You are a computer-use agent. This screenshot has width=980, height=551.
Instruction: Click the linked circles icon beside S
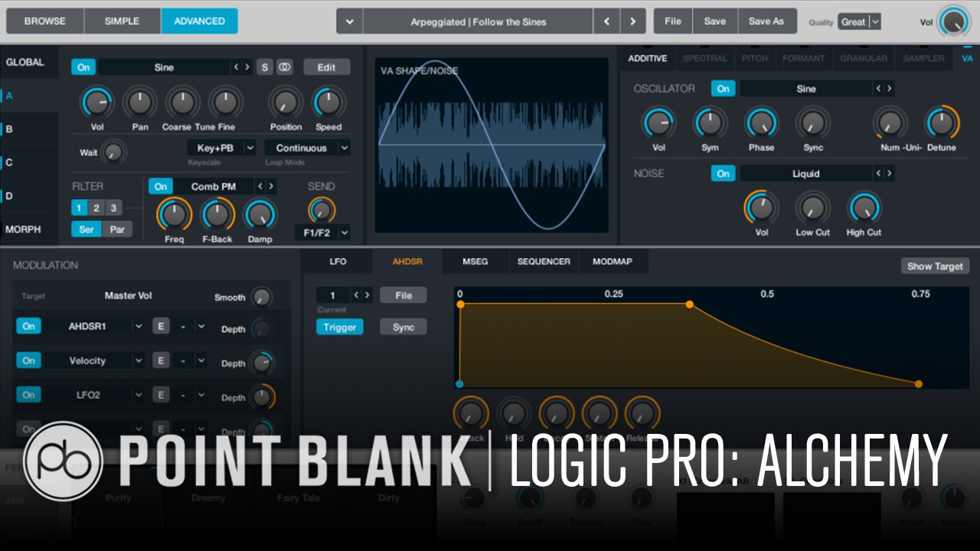(x=285, y=67)
